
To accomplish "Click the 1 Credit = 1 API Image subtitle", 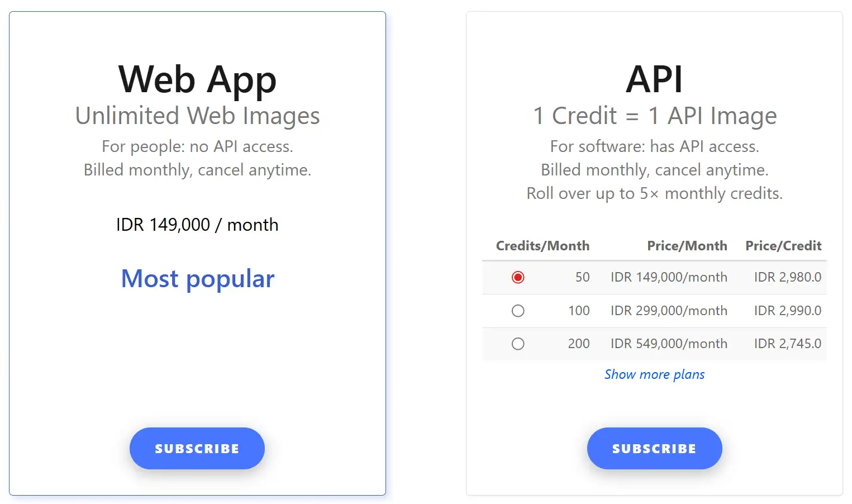I will point(654,116).
